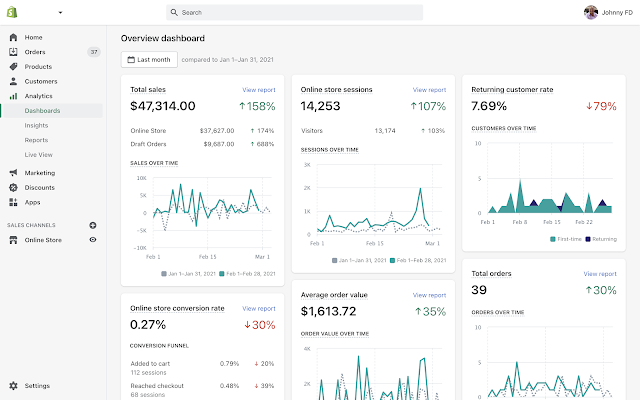This screenshot has height=400, width=640.
Task: Add a sales channel with plus icon
Action: point(93,225)
